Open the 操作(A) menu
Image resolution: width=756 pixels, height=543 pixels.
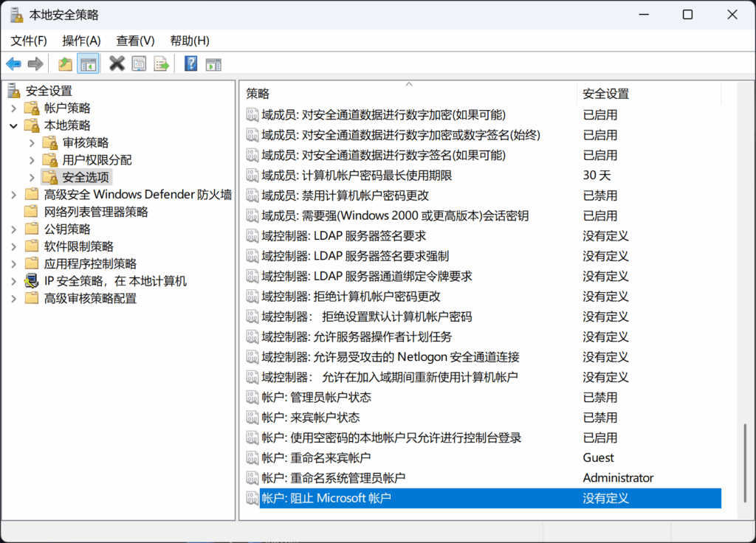coord(81,41)
